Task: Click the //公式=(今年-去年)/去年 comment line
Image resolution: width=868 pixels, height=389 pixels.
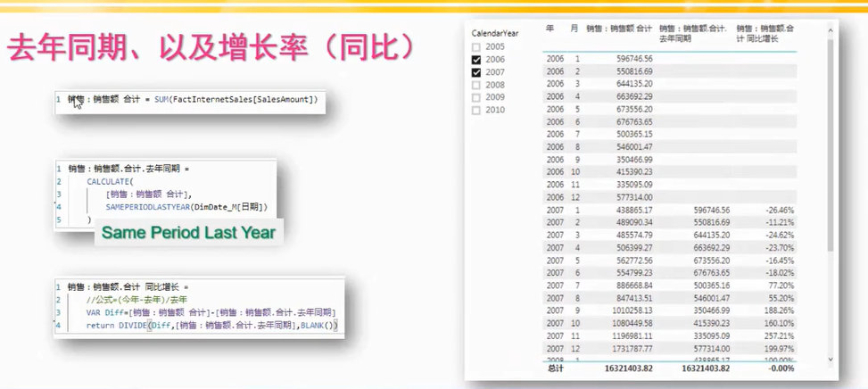Action: click(136, 300)
